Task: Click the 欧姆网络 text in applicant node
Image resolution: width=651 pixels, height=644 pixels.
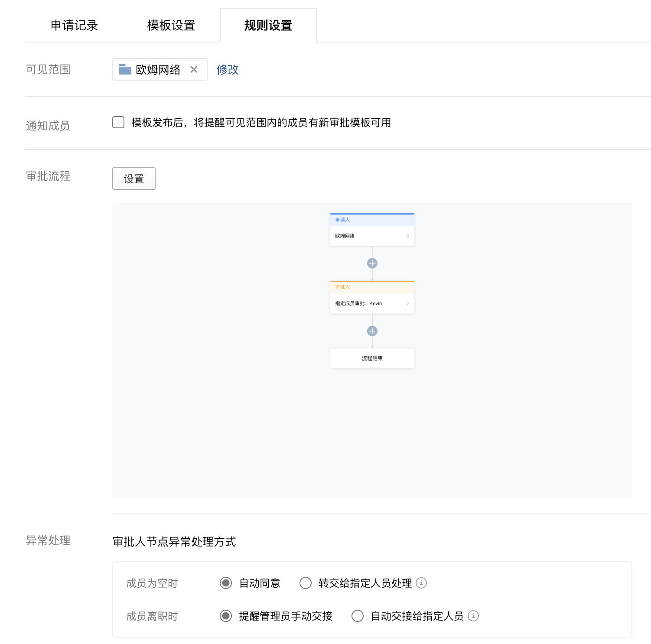Action: coord(345,236)
